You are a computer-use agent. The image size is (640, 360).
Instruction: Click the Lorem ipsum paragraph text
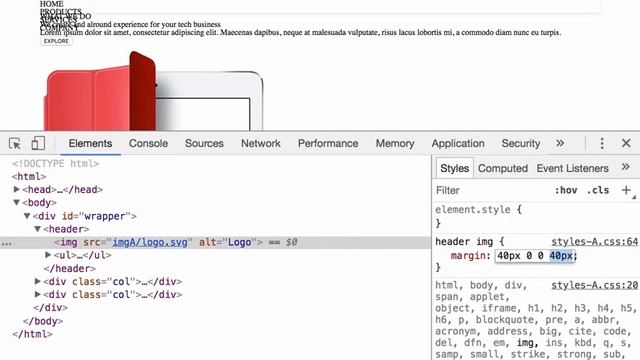click(x=300, y=32)
